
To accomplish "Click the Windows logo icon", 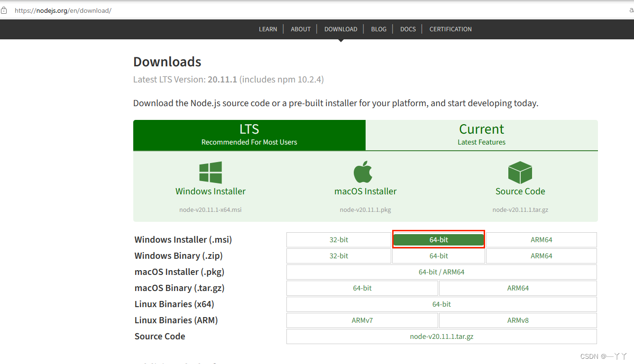I will (211, 173).
